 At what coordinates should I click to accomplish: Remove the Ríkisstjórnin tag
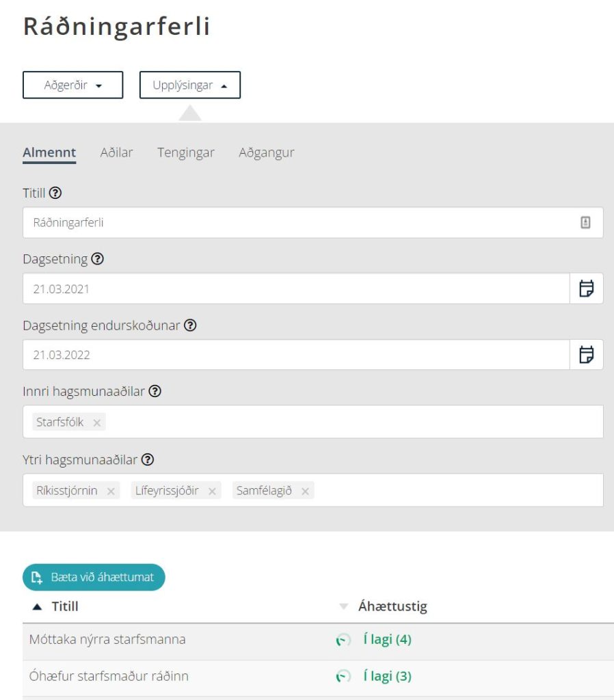(x=111, y=491)
